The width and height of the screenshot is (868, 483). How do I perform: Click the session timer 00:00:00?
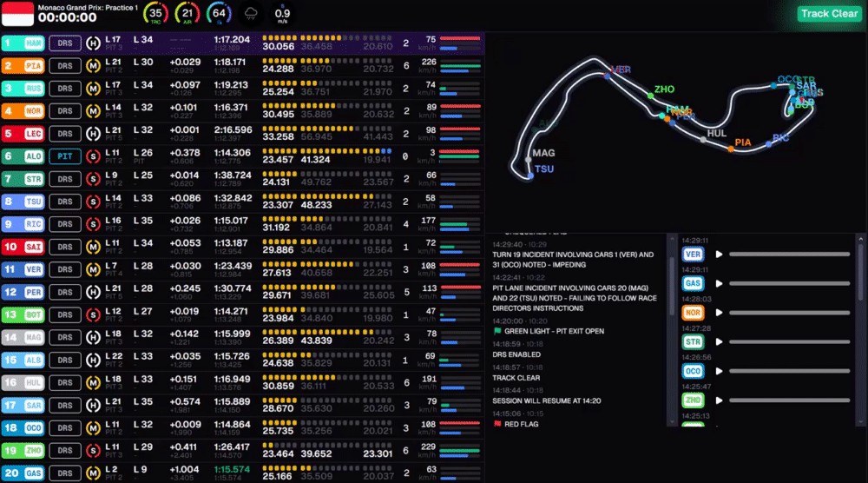[68, 17]
